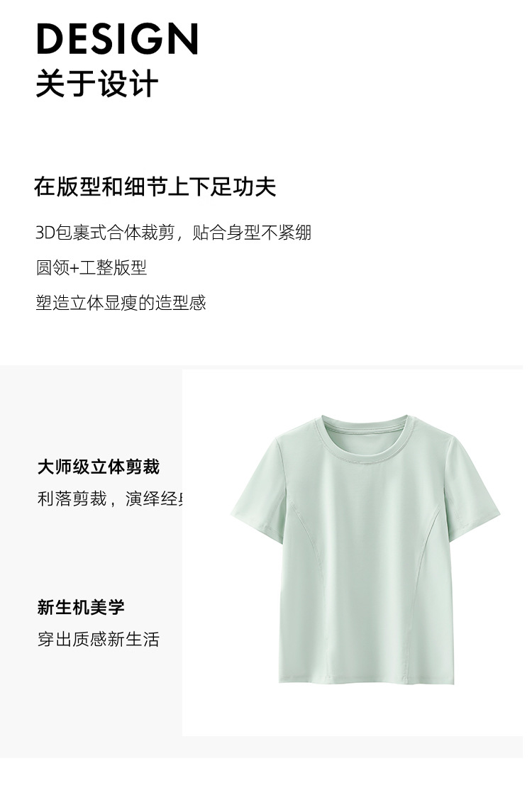Click the 大师级立体剪裁 heading

(99, 467)
